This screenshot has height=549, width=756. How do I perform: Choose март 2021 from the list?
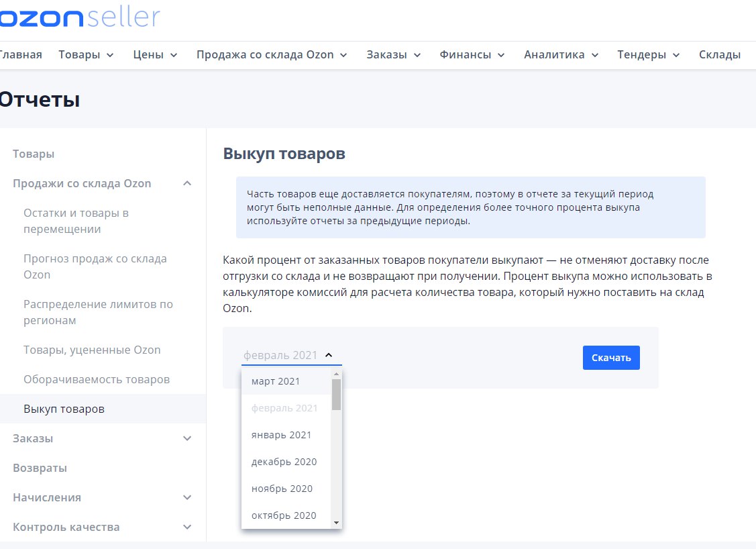tap(286, 381)
